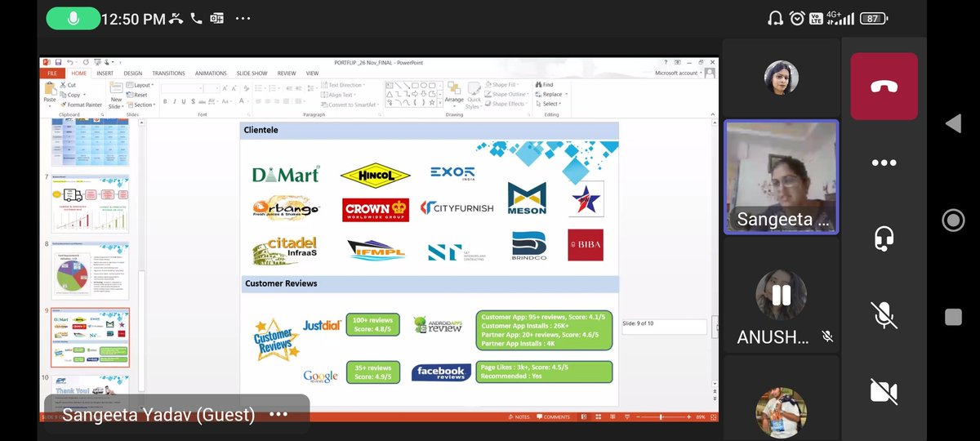Open the Shape Effects dropdown

(506, 105)
